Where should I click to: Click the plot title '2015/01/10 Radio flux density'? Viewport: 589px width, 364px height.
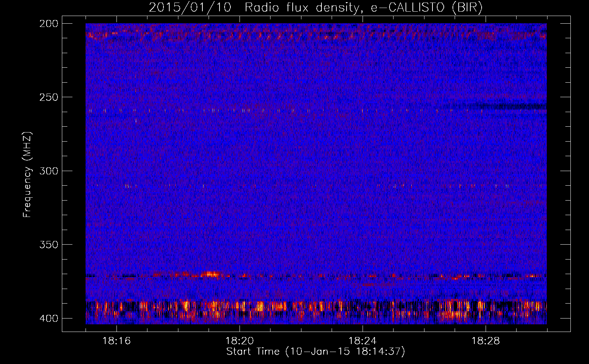pyautogui.click(x=316, y=8)
